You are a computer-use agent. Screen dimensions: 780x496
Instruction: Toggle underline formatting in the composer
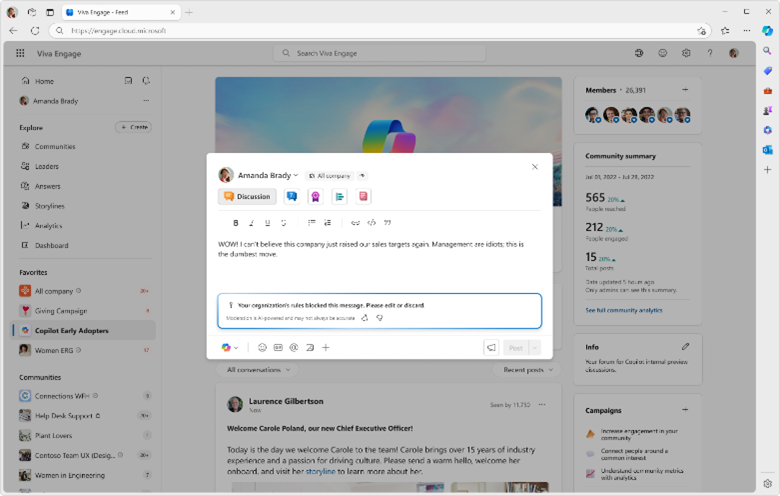[x=268, y=223]
